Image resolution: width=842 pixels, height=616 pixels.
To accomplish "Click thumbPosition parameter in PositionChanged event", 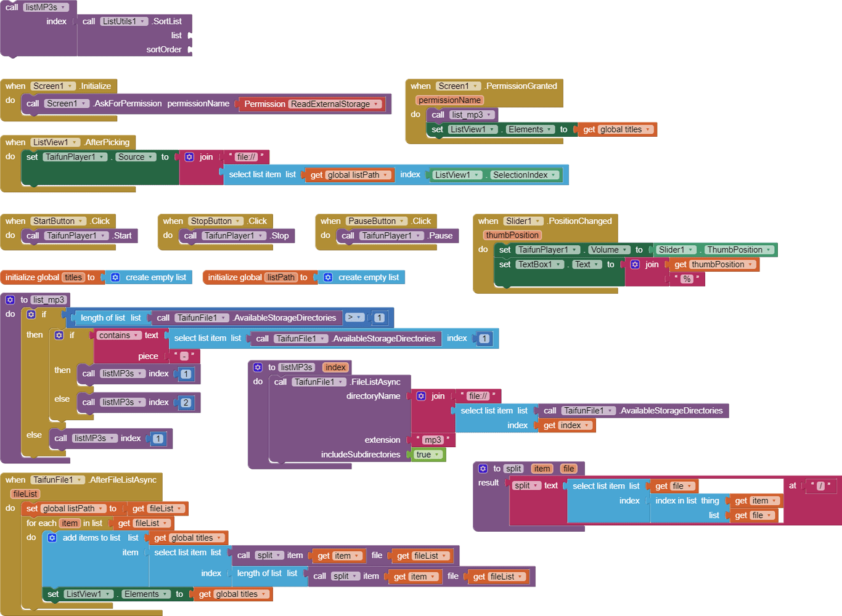I will (x=512, y=235).
